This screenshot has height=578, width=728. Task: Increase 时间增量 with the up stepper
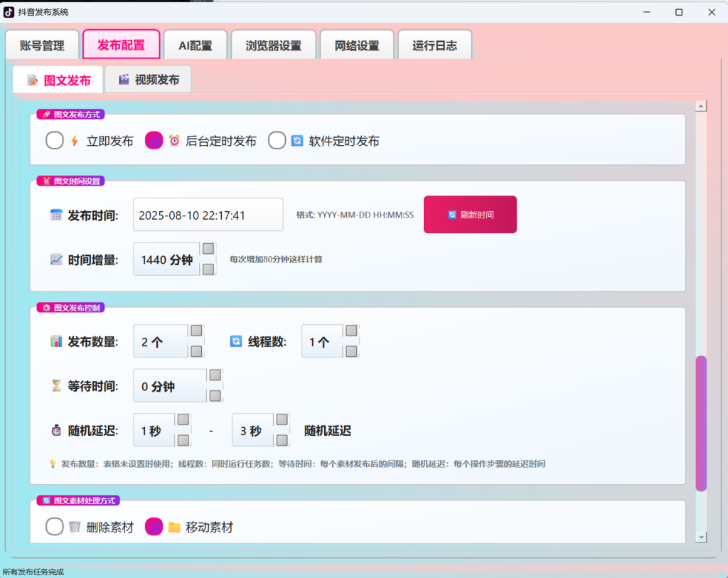208,249
